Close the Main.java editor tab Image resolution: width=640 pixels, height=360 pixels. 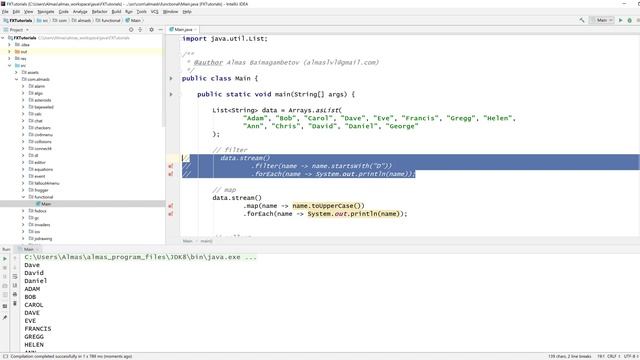point(196,30)
